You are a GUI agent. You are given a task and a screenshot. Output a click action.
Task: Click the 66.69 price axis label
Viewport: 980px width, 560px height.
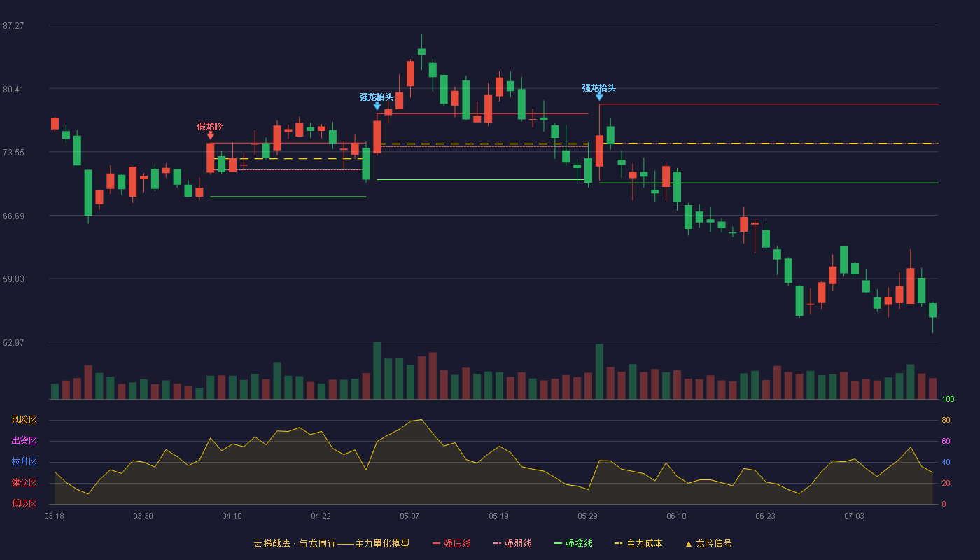pyautogui.click(x=13, y=216)
